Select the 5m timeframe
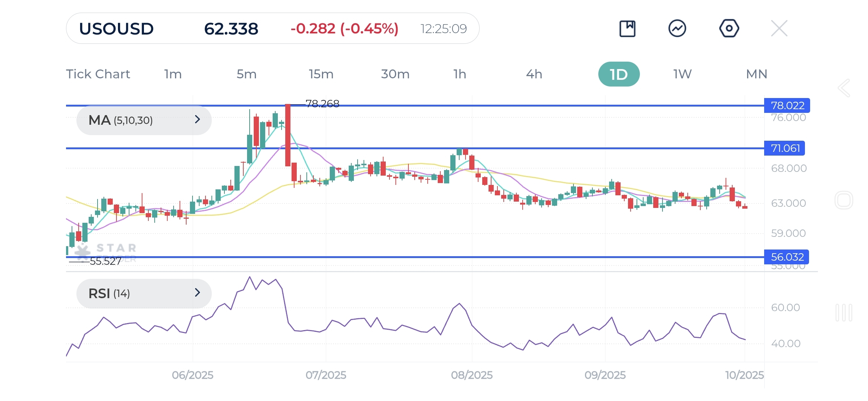The width and height of the screenshot is (868, 401). coord(246,74)
